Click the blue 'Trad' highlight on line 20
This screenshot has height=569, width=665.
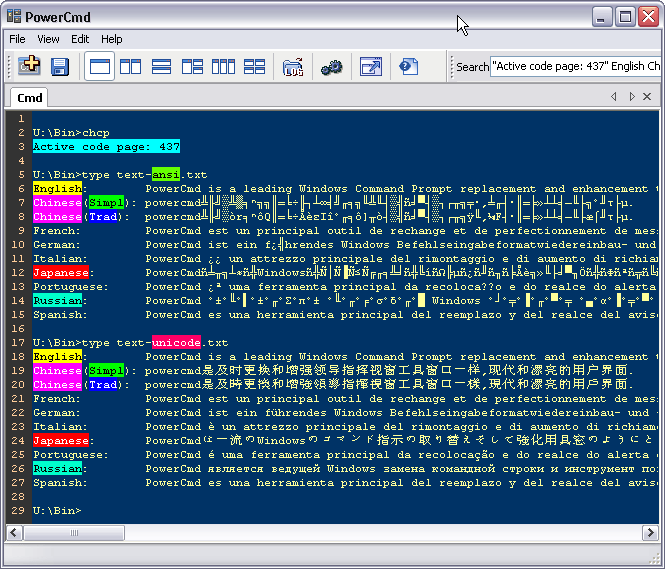coord(103,384)
